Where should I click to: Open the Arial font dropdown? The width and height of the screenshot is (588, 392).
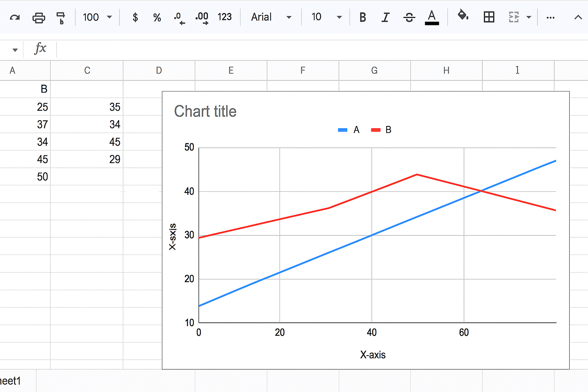click(271, 17)
